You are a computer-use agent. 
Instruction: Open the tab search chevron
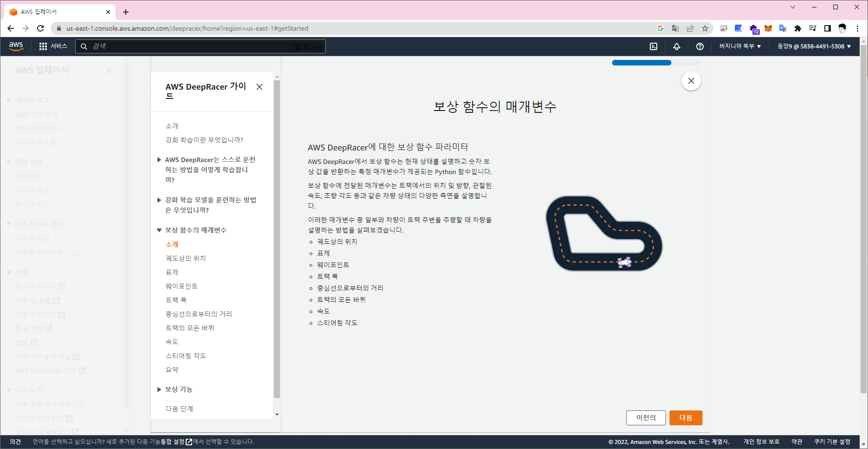[793, 7]
